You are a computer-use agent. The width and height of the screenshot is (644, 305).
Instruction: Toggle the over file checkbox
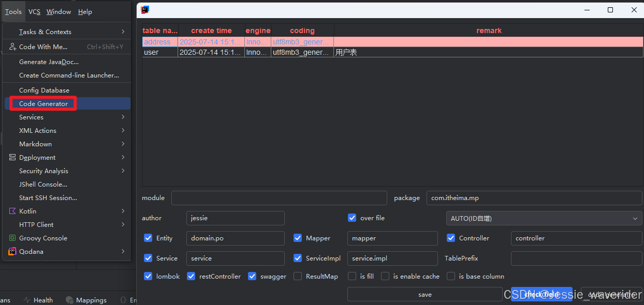tap(352, 218)
